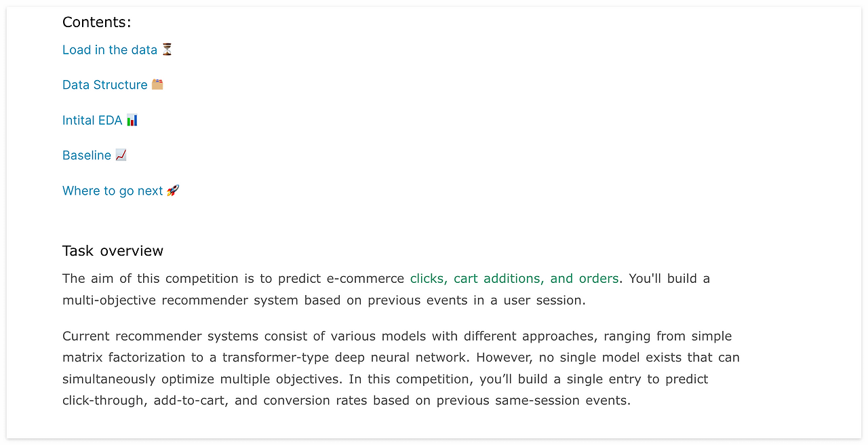The height and width of the screenshot is (445, 868).
Task: Click the bar chart emoji beside Intital EDA
Action: coord(132,120)
